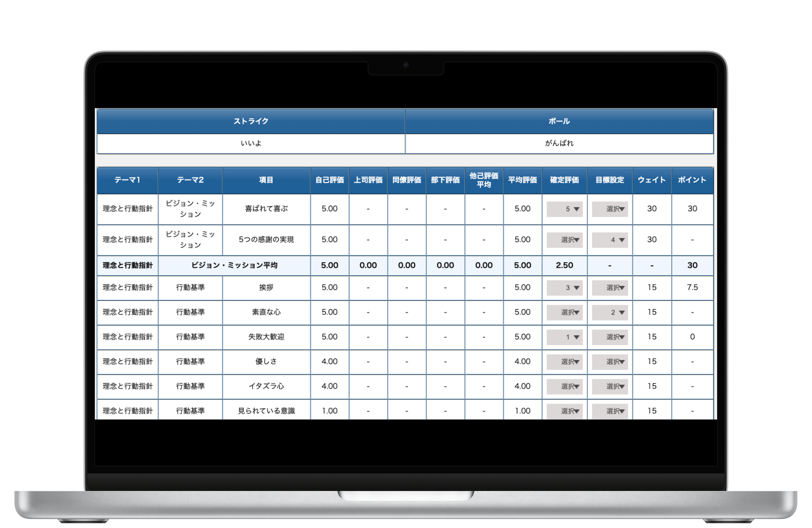Open 目標設定 dropdown for 挨拶 row
Image resolution: width=812 pixels, height=528 pixels.
610,288
